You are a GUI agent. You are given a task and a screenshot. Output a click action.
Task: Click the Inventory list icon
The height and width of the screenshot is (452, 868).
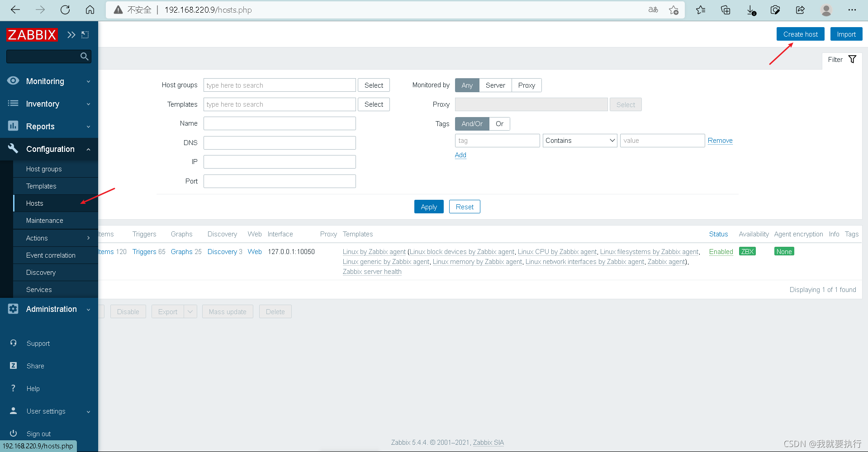[13, 104]
